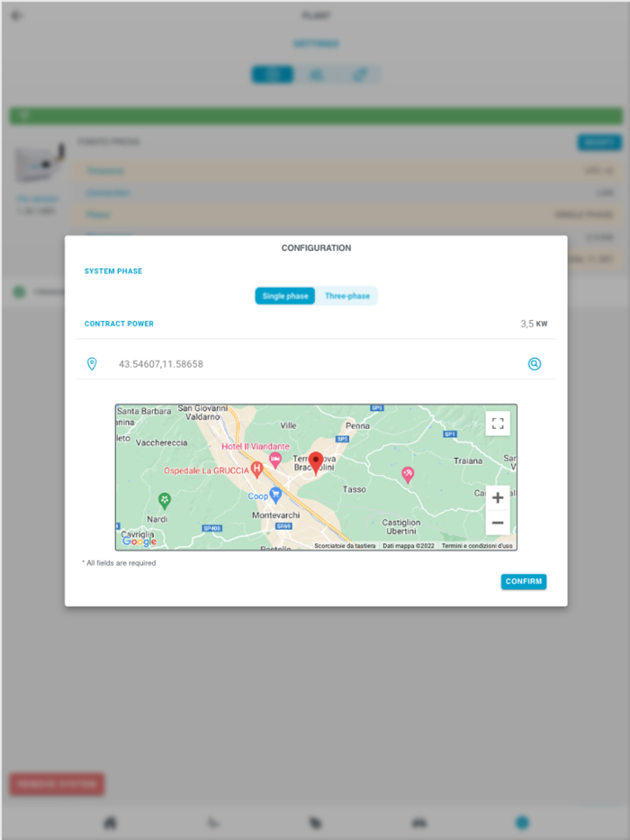
Task: Click the location pin icon beside the coordinates
Action: click(x=92, y=363)
